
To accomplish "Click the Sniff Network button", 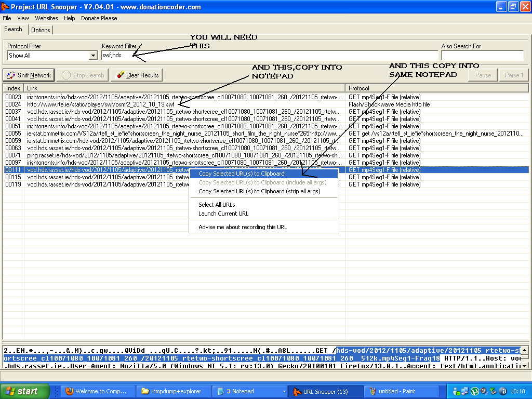I will [x=29, y=75].
